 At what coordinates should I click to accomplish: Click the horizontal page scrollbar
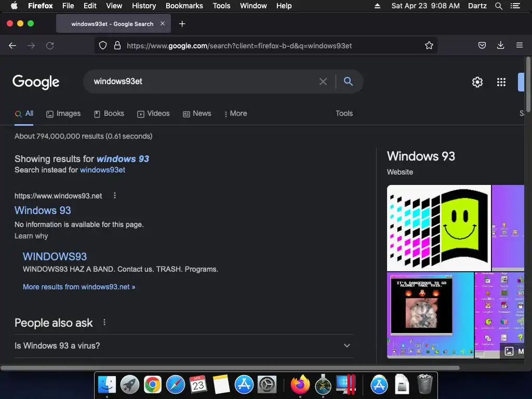click(230, 368)
